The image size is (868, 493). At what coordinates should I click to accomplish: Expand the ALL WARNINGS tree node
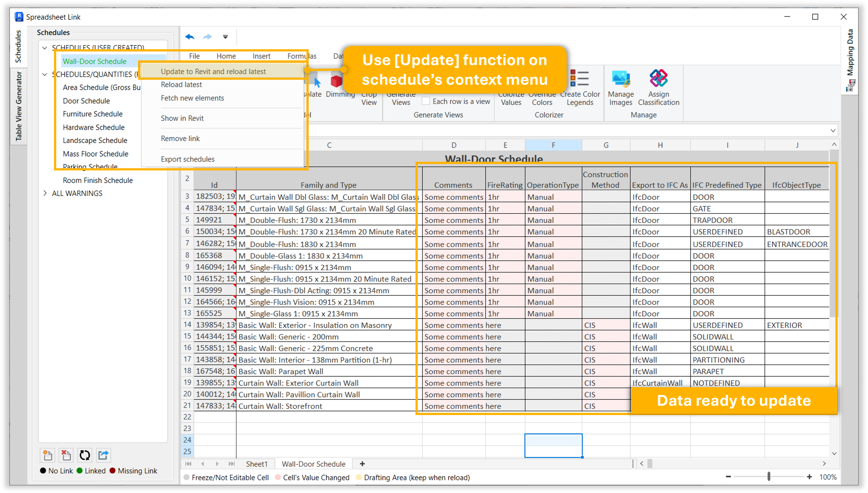tap(45, 193)
